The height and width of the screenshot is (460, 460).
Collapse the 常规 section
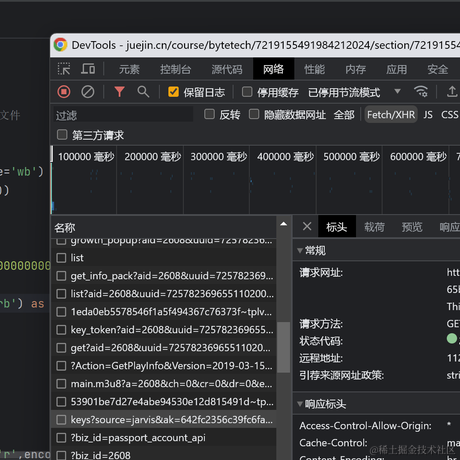pos(300,250)
